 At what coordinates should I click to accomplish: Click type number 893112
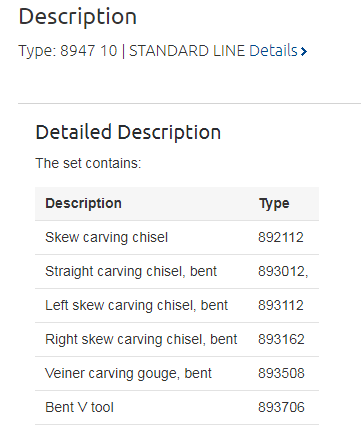pos(281,306)
